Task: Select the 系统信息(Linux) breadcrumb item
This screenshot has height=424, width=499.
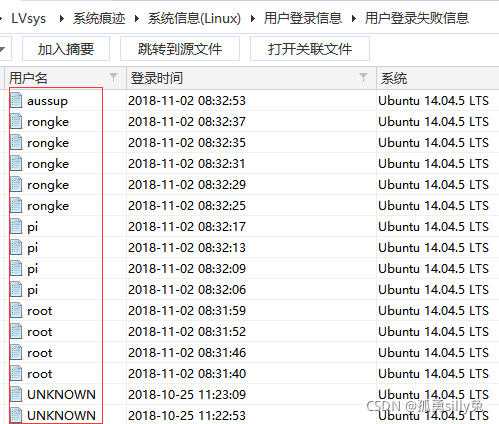Action: [194, 18]
